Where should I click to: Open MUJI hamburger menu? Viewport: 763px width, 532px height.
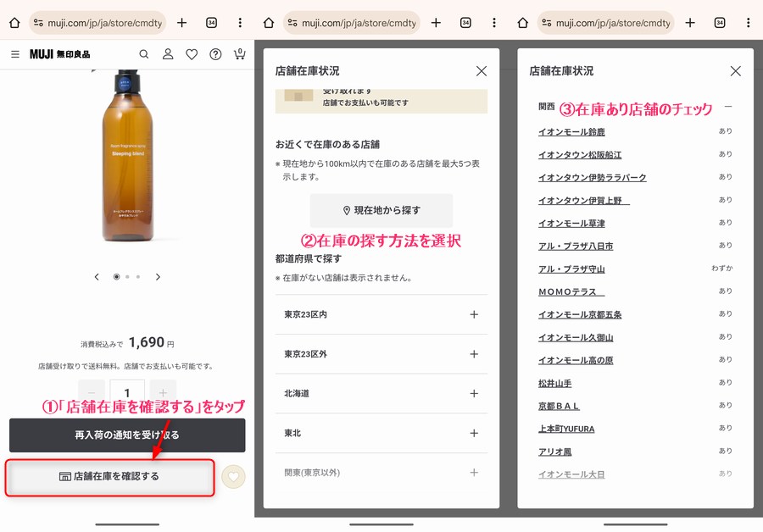15,54
